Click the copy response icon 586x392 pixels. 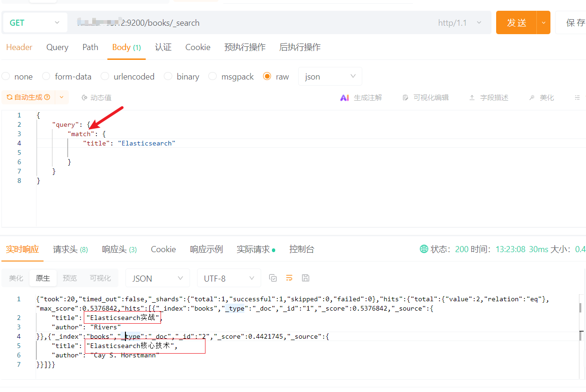point(273,278)
